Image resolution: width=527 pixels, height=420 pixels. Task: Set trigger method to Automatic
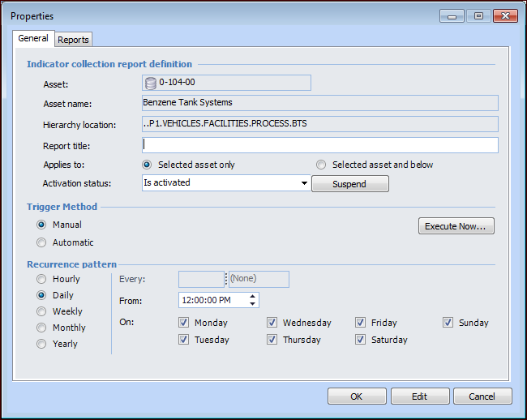pyautogui.click(x=41, y=242)
